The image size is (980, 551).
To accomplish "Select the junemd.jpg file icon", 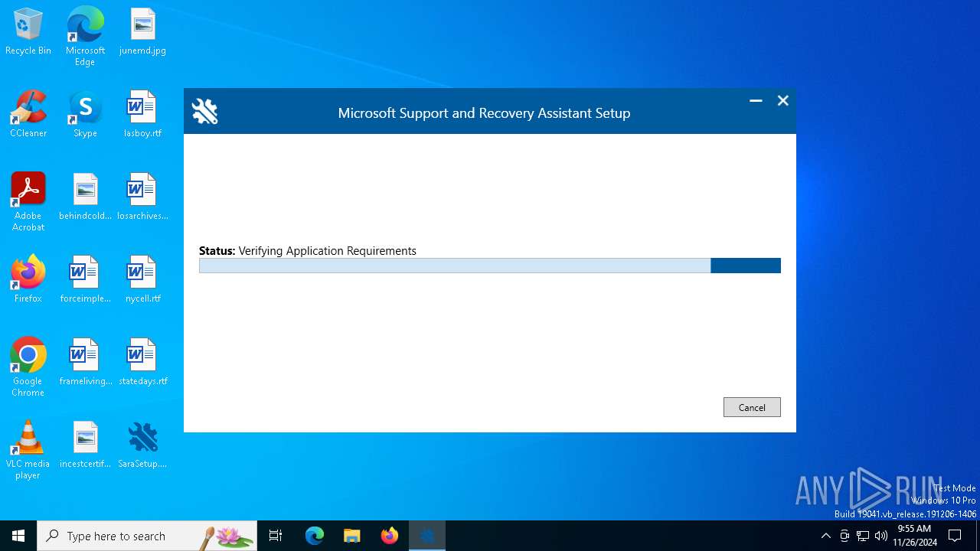I will point(142,32).
